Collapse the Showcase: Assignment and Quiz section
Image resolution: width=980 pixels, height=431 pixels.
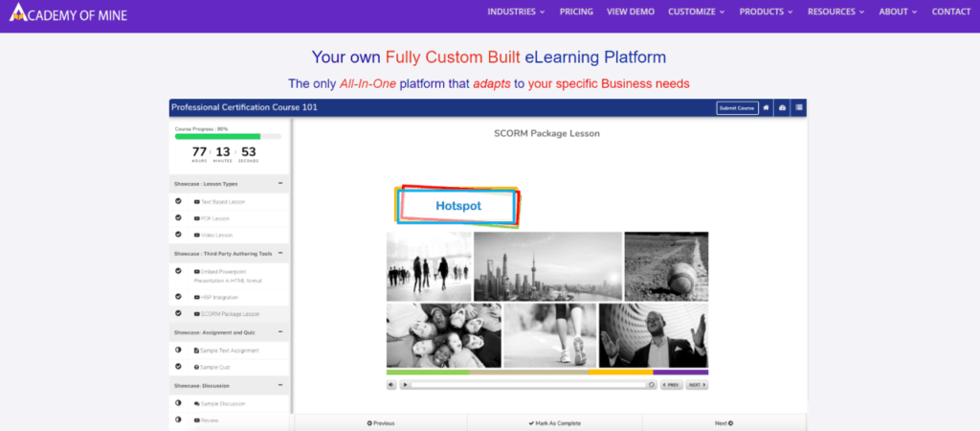click(280, 332)
